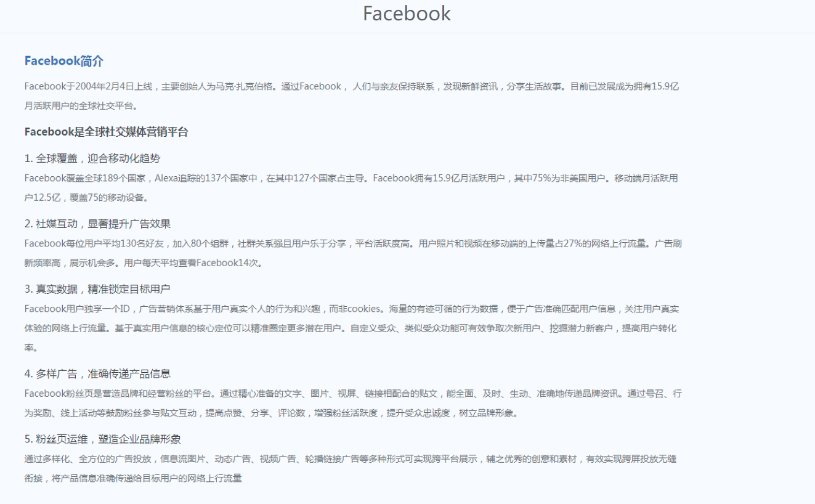
Task: Select the heading "3. 真实数据，精准锁定目标用户"
Action: [97, 289]
